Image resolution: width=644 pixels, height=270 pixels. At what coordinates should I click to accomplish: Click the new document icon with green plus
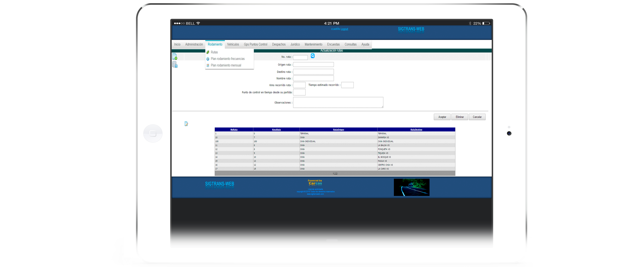click(x=175, y=57)
